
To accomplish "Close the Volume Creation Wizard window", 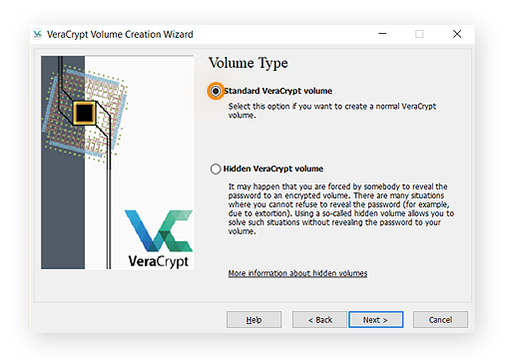I will click(x=457, y=34).
